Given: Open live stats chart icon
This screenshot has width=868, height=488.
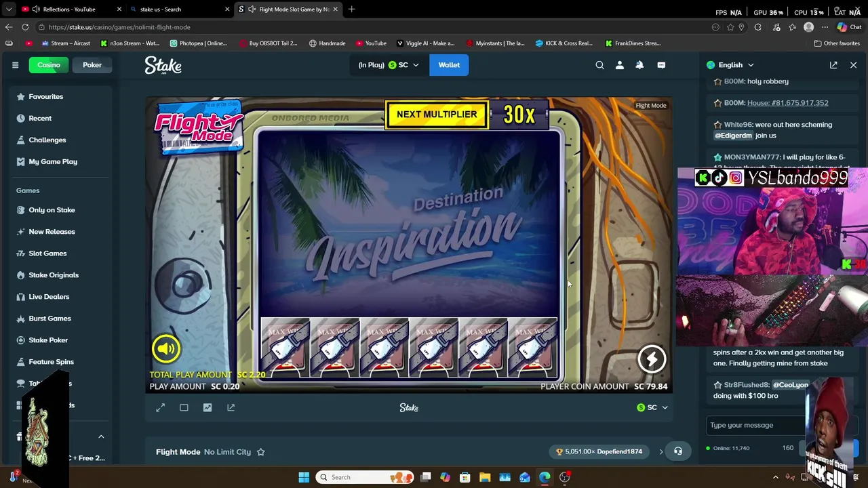Looking at the screenshot, I should (x=208, y=407).
